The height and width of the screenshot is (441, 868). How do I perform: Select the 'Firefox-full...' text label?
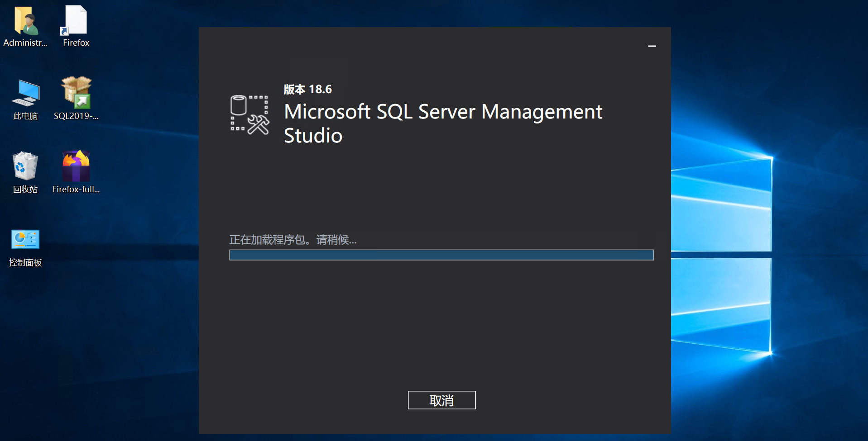pyautogui.click(x=76, y=190)
